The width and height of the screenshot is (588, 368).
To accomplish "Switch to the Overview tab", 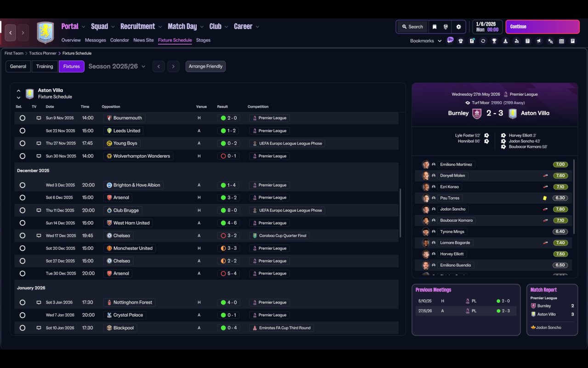I will (71, 40).
